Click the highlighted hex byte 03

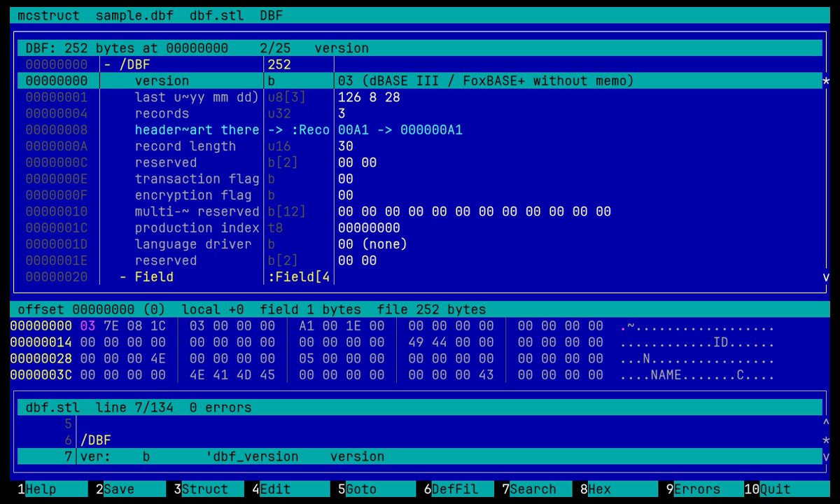point(88,326)
